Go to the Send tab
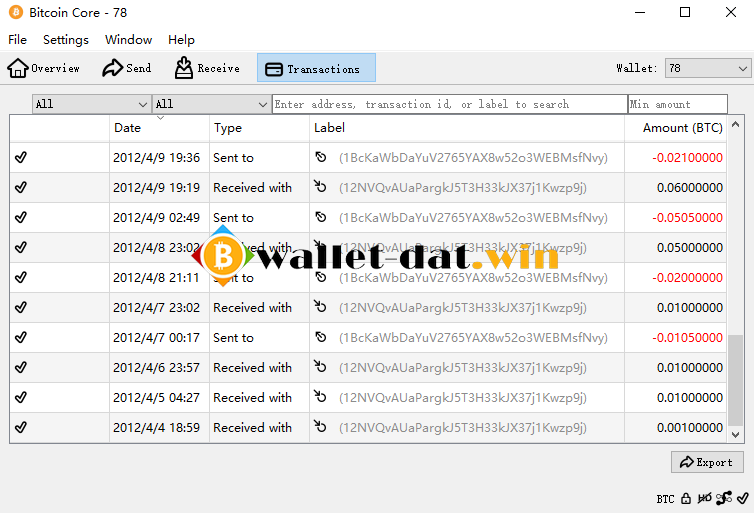Image resolution: width=754 pixels, height=513 pixels. click(127, 68)
